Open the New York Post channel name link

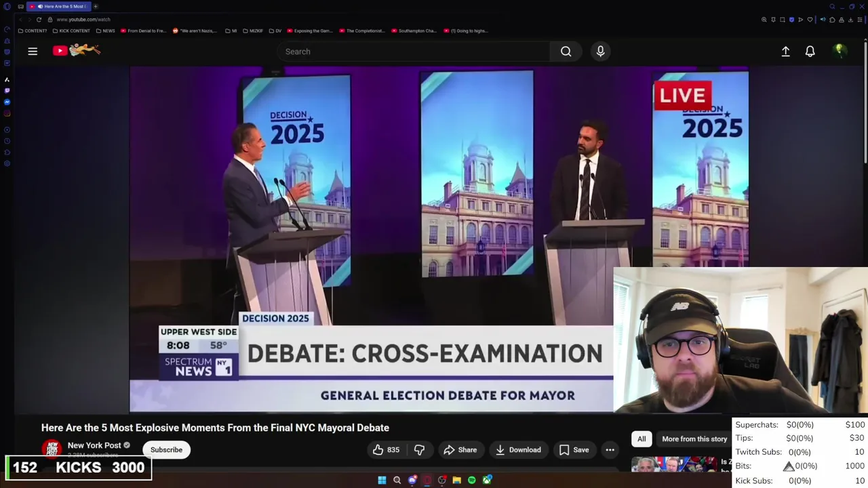[x=94, y=445]
